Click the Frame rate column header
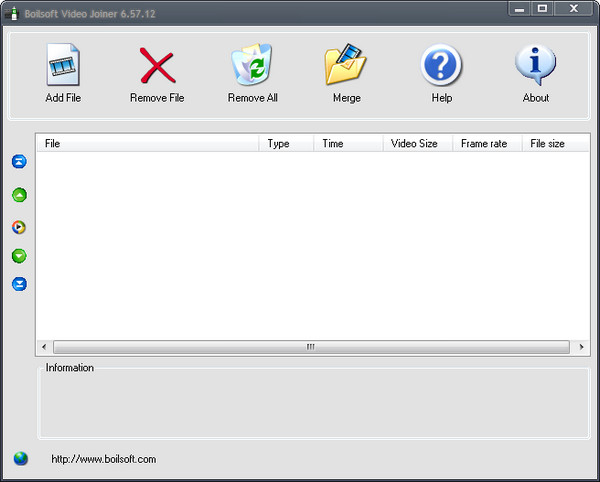600x482 pixels. pyautogui.click(x=486, y=144)
